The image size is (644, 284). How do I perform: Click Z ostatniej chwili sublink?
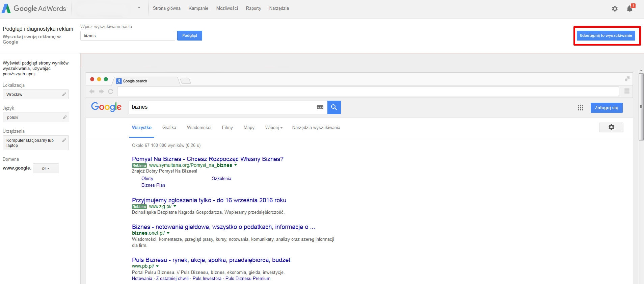coord(172,279)
